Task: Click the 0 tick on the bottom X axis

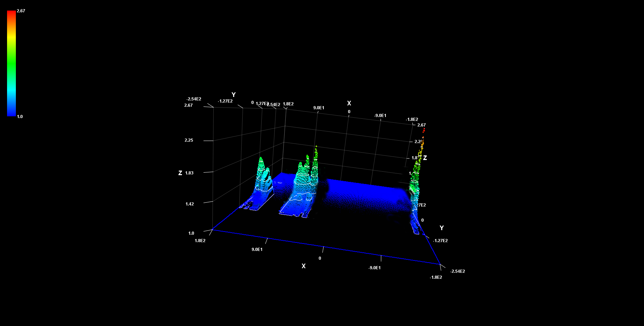Action: (x=320, y=258)
